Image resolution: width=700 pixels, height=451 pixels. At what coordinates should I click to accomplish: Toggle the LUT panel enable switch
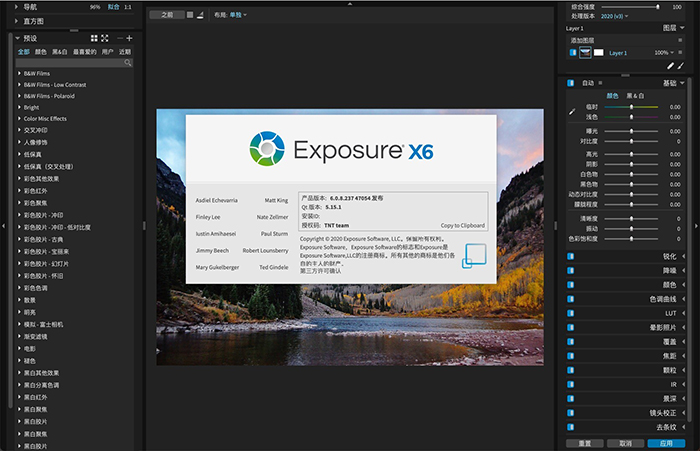570,313
